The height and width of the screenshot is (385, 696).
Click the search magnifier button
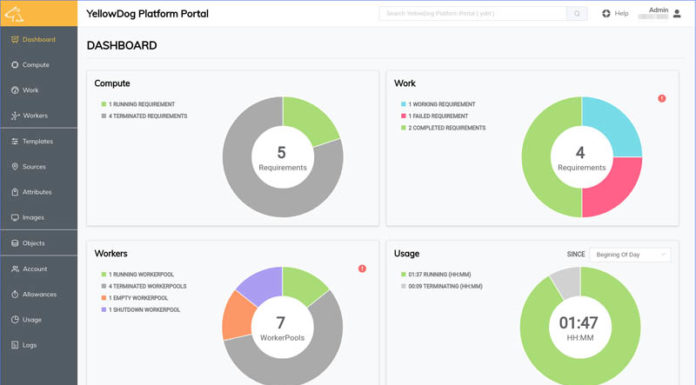(x=577, y=14)
